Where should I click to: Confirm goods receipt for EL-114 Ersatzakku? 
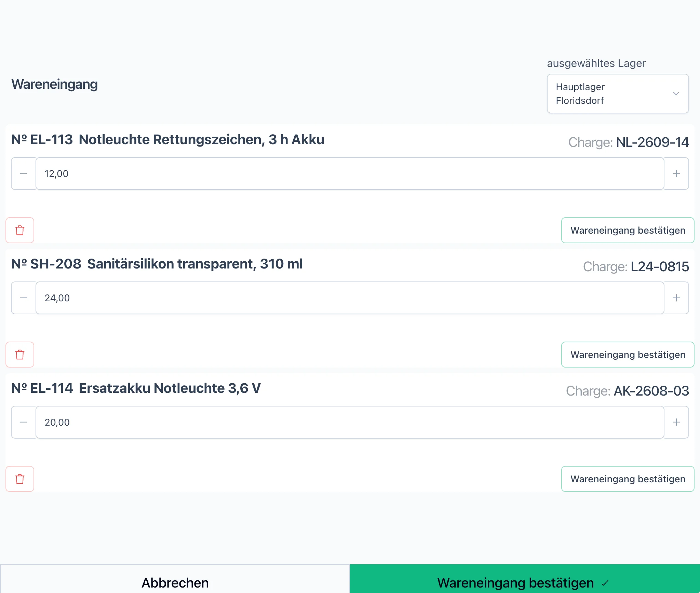pyautogui.click(x=628, y=479)
